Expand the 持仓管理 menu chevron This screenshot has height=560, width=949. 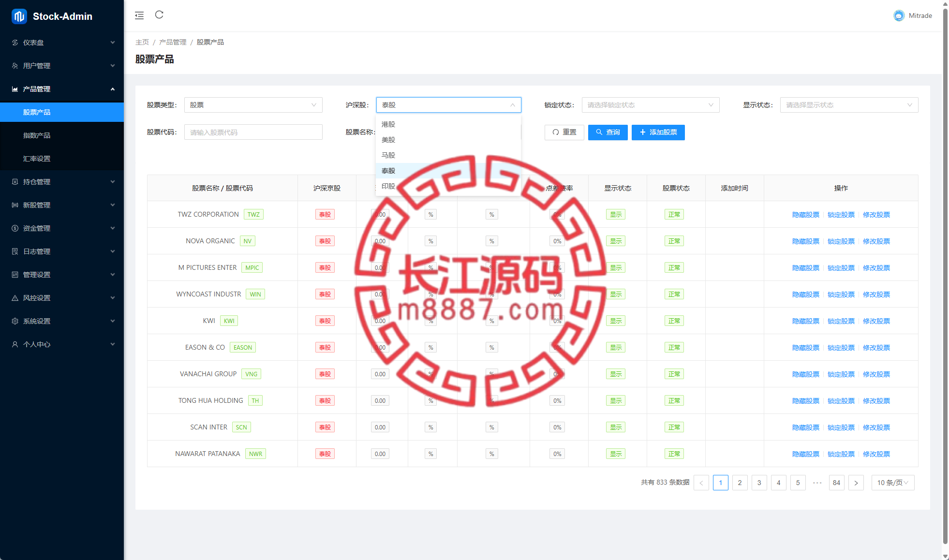click(113, 182)
